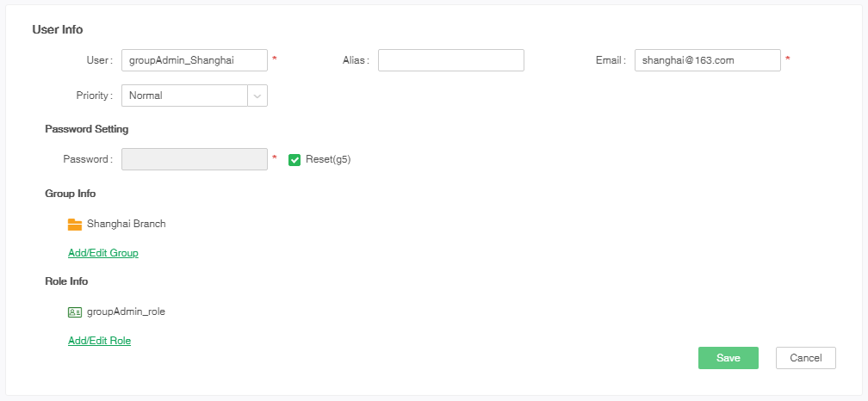This screenshot has height=401, width=868.
Task: Save the user info form
Action: point(728,358)
